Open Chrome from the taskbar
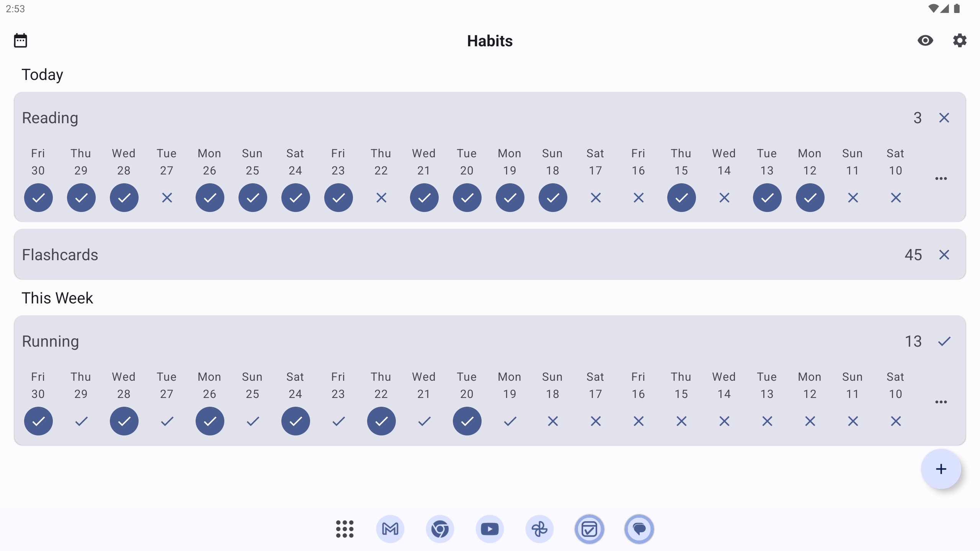The width and height of the screenshot is (980, 551). [440, 529]
